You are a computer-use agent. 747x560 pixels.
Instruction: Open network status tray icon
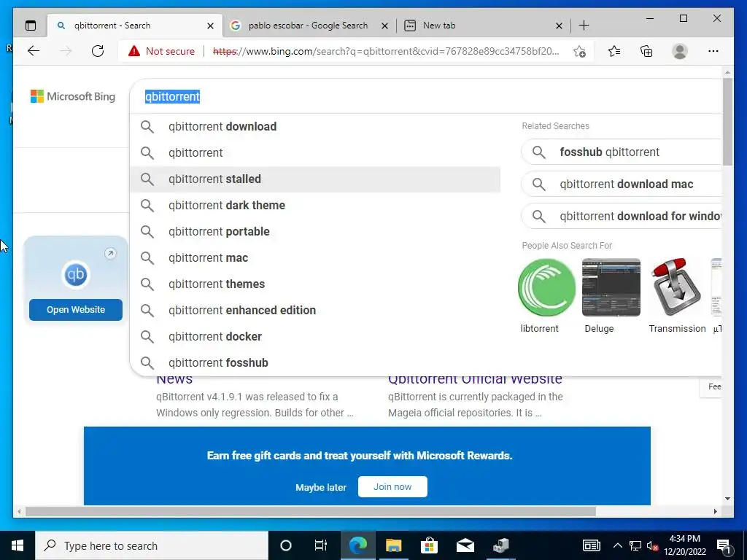point(635,545)
